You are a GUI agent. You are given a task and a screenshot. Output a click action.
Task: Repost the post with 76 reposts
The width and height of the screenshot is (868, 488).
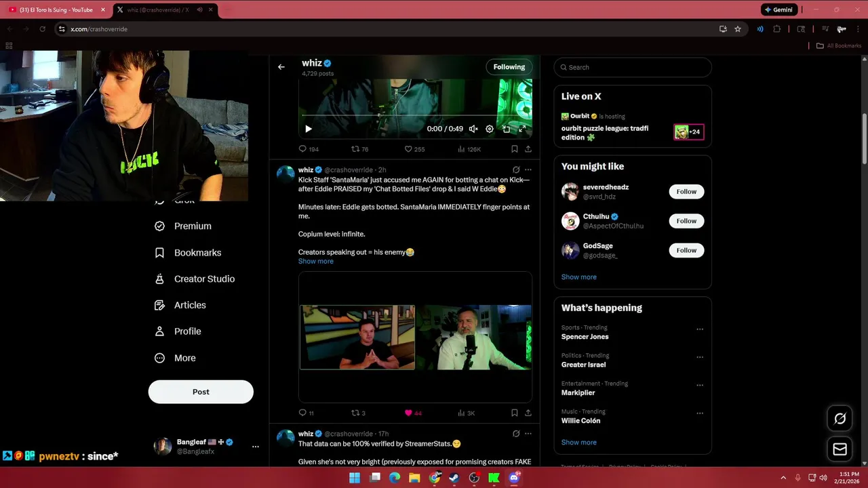359,149
